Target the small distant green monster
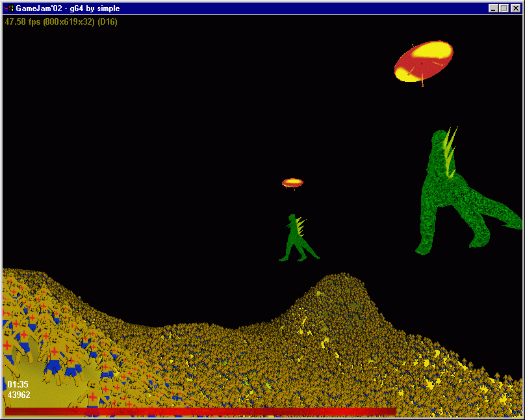 298,239
